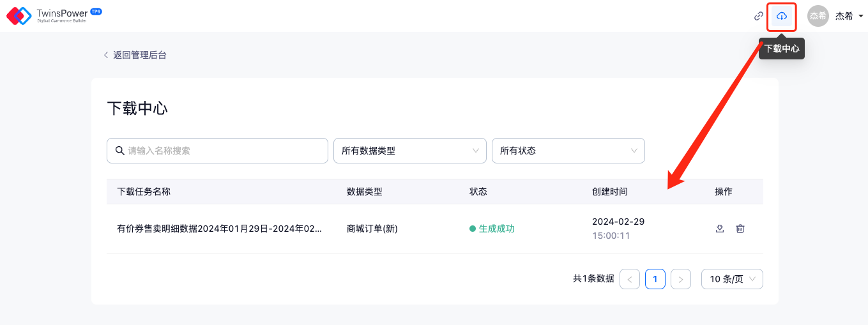The width and height of the screenshot is (868, 325).
Task: Expand the 10 条/页 page size selector
Action: [x=732, y=279]
